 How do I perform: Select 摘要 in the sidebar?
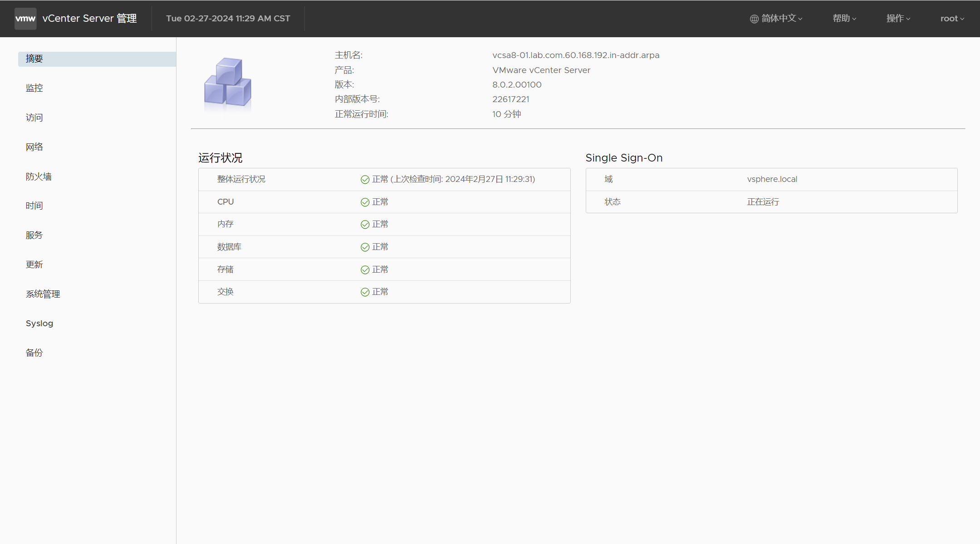tap(97, 59)
